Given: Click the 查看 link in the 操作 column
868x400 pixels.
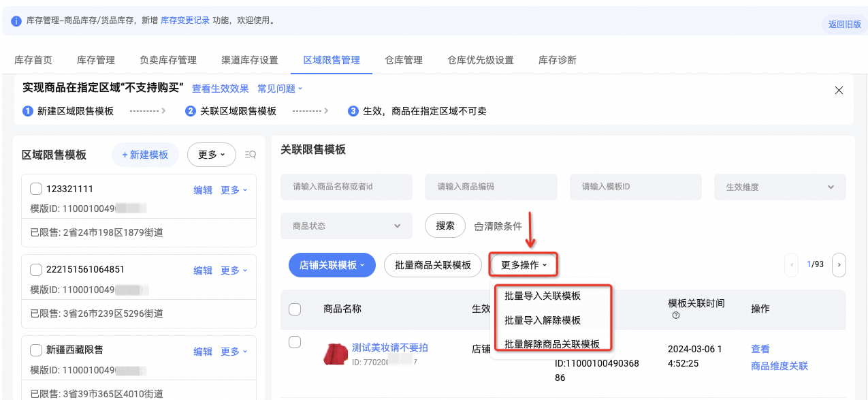Looking at the screenshot, I should 760,349.
